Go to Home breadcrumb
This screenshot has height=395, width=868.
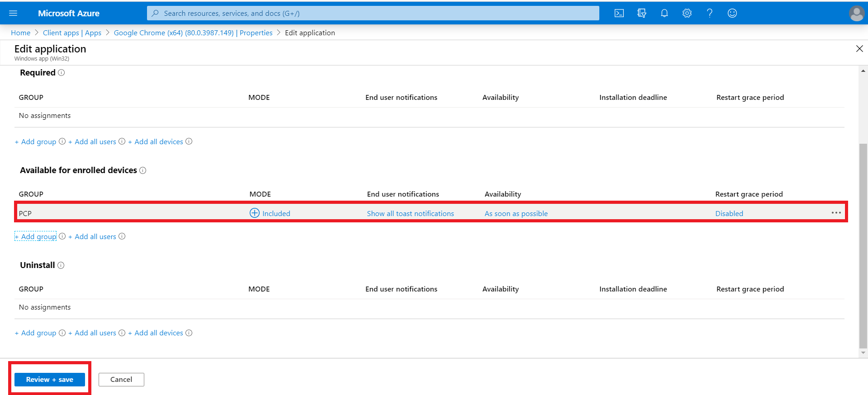[x=20, y=33]
